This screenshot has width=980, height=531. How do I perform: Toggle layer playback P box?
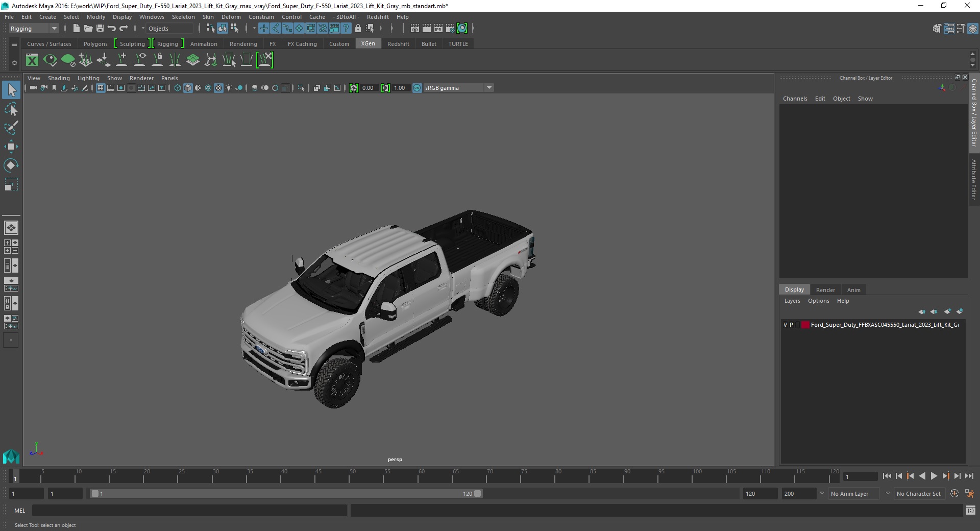(791, 325)
